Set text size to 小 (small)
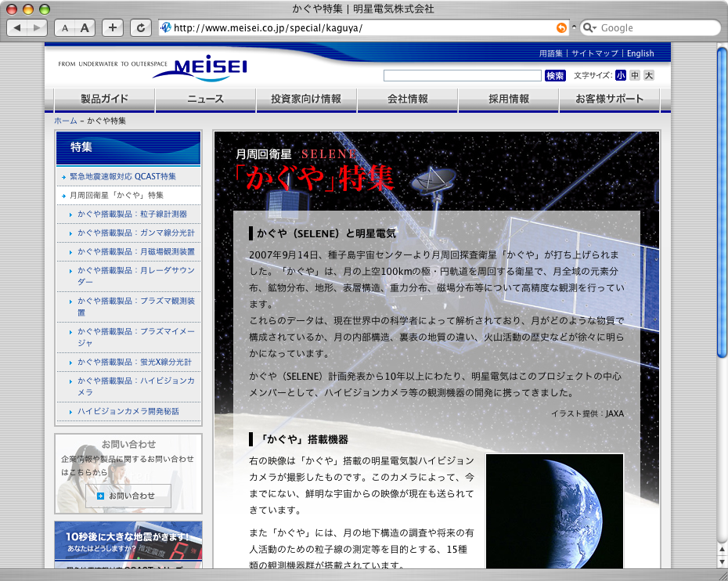Image resolution: width=728 pixels, height=581 pixels. (621, 75)
